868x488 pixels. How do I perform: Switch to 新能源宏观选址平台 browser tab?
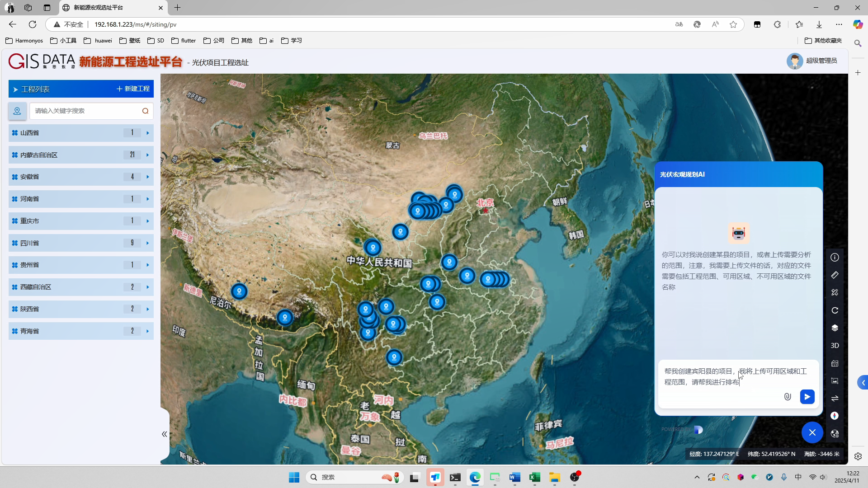[x=113, y=8]
